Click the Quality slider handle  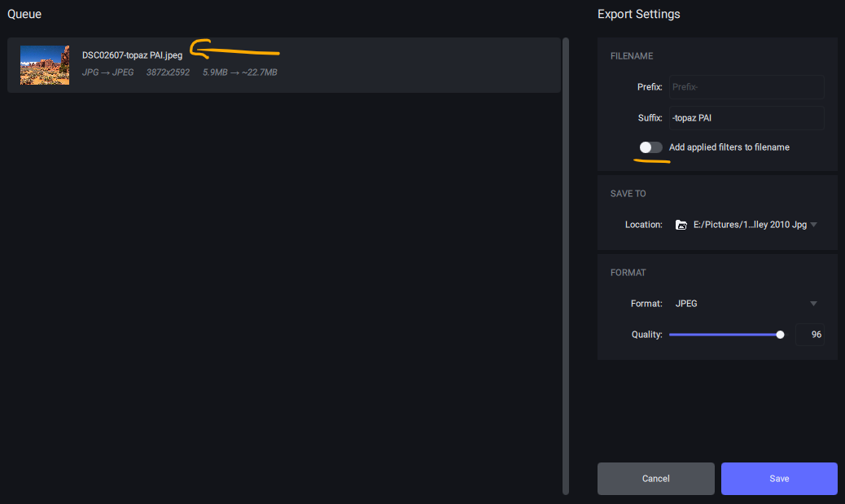click(x=780, y=335)
